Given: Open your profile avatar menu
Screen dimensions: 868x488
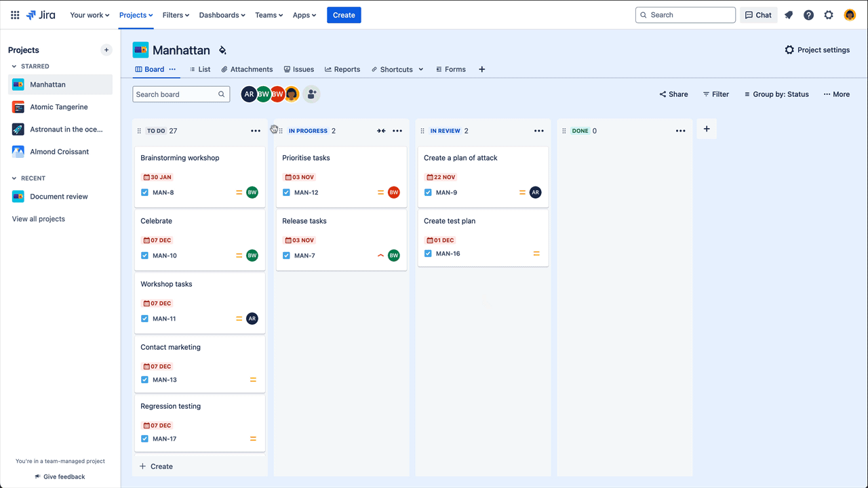Looking at the screenshot, I should 850,15.
